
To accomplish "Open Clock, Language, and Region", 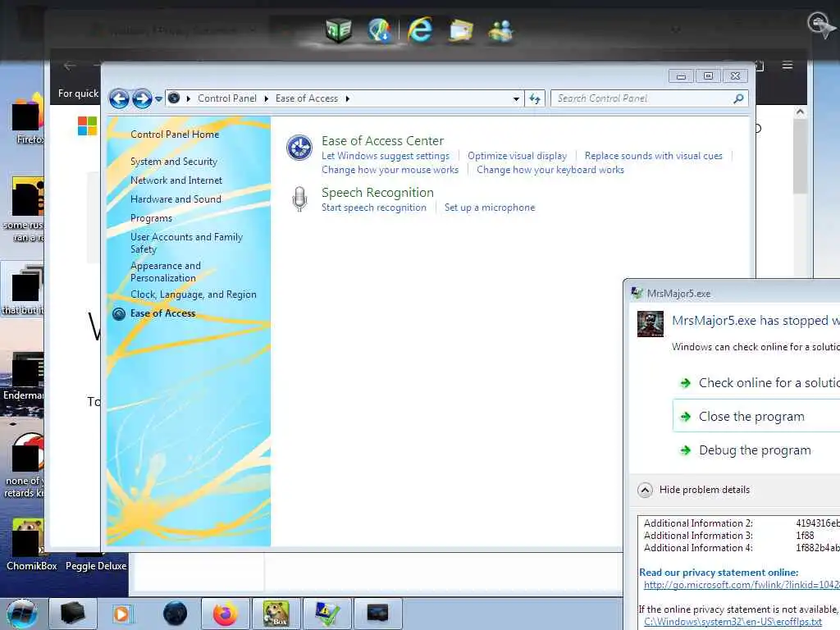I will pos(194,294).
